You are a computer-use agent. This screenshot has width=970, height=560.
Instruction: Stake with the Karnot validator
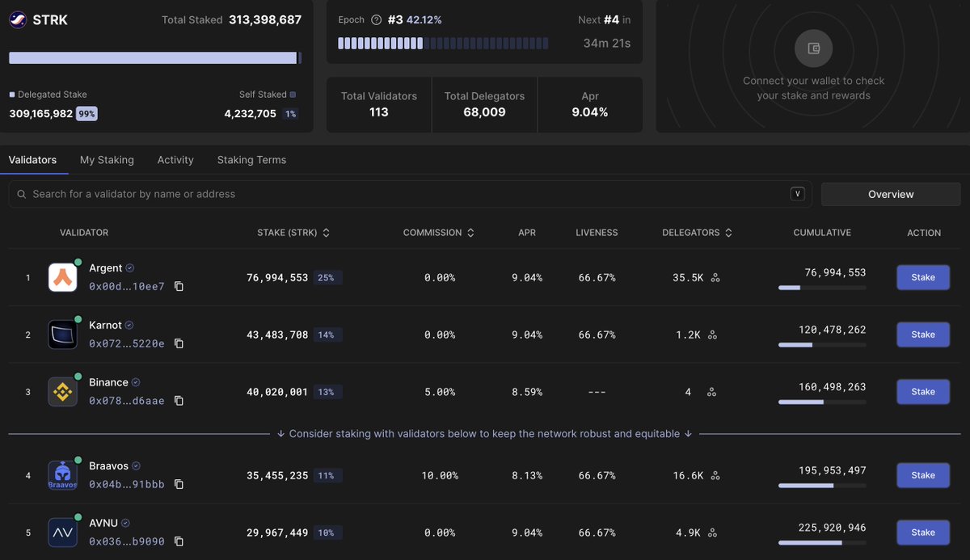[923, 335]
